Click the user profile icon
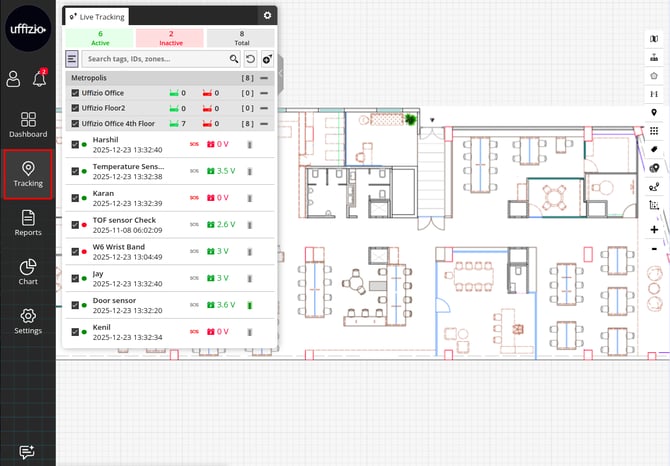 (14, 78)
